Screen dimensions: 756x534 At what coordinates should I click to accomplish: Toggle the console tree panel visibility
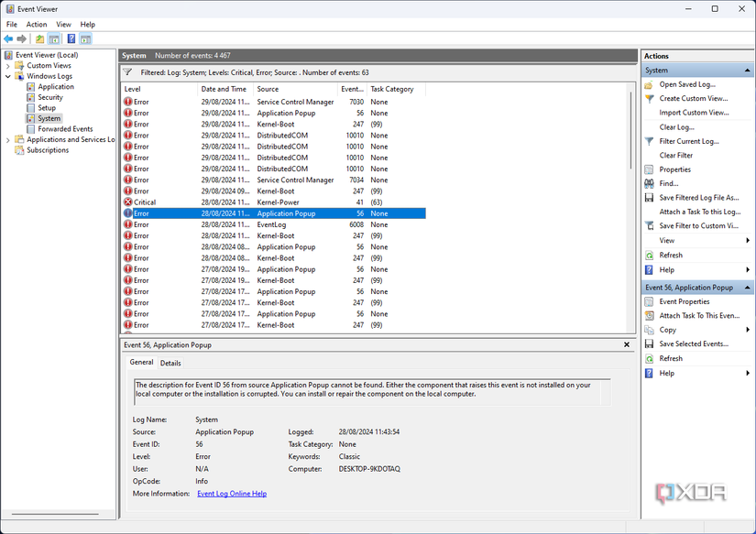(53, 38)
